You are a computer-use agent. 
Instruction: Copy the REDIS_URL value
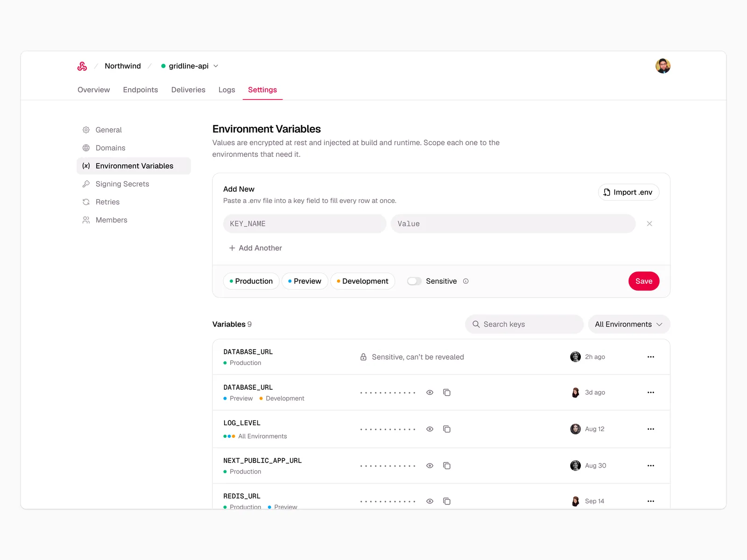point(447,501)
